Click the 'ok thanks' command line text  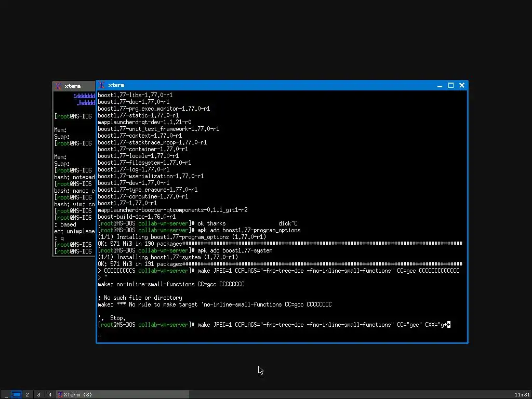tap(211, 223)
